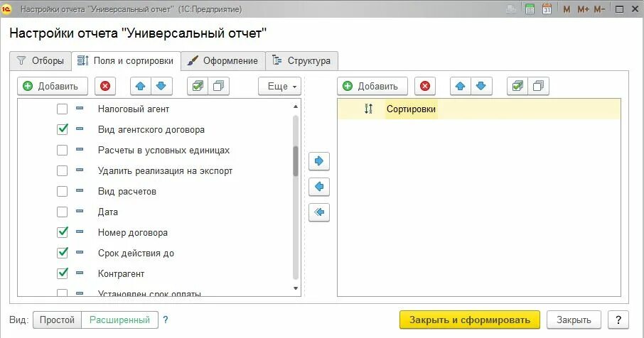The image size is (644, 338).
Task: Click left arrow to remove sorting field
Action: 319,187
